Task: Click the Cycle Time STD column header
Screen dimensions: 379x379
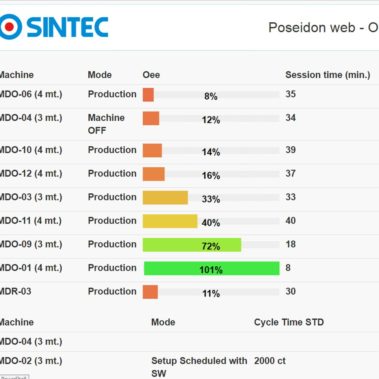Action: click(289, 322)
